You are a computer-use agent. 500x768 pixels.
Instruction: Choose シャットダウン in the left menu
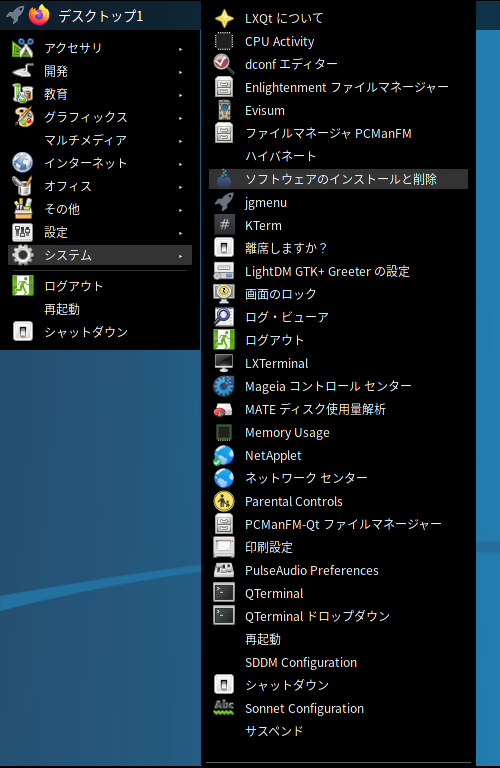[x=100, y=332]
